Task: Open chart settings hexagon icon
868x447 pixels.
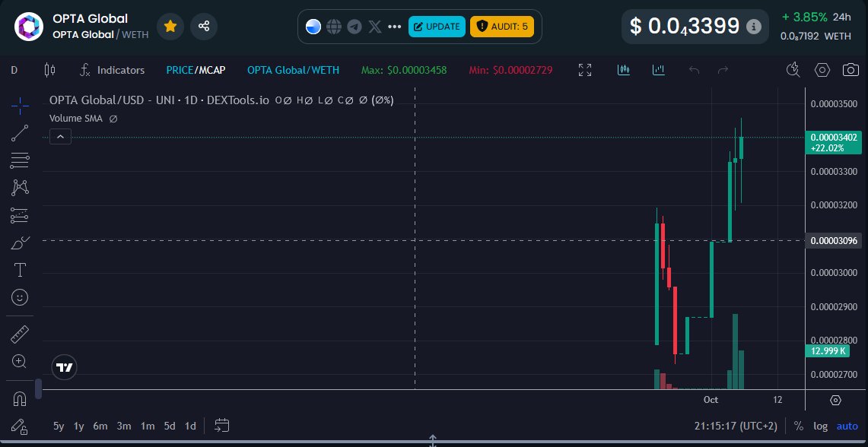Action: click(x=822, y=70)
